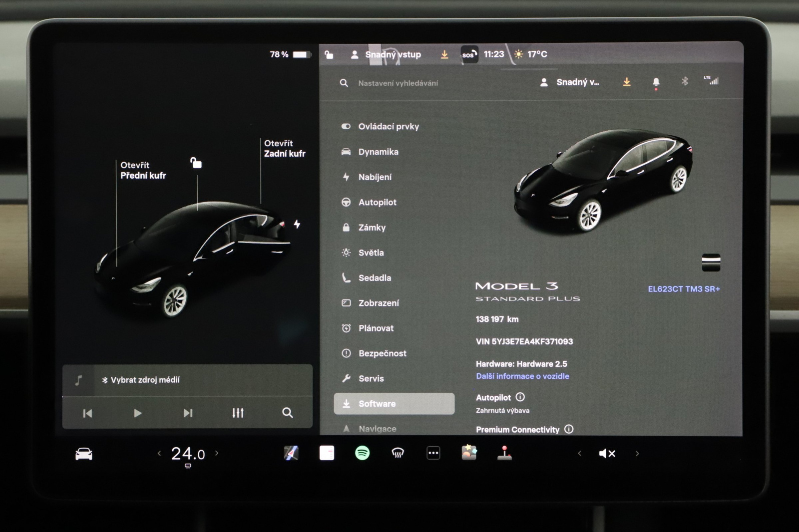Show Autopilot info details
The height and width of the screenshot is (532, 799).
coord(520,397)
